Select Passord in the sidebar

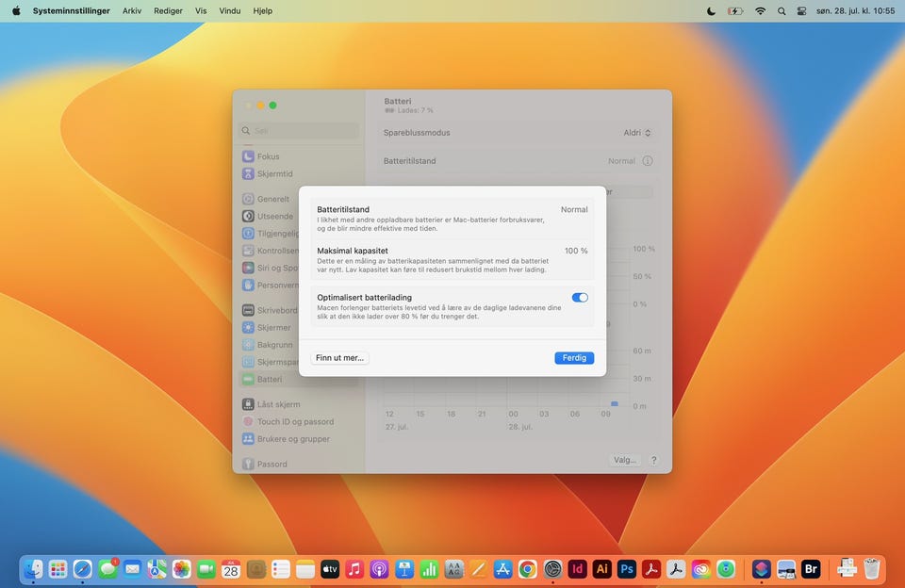pos(299,464)
